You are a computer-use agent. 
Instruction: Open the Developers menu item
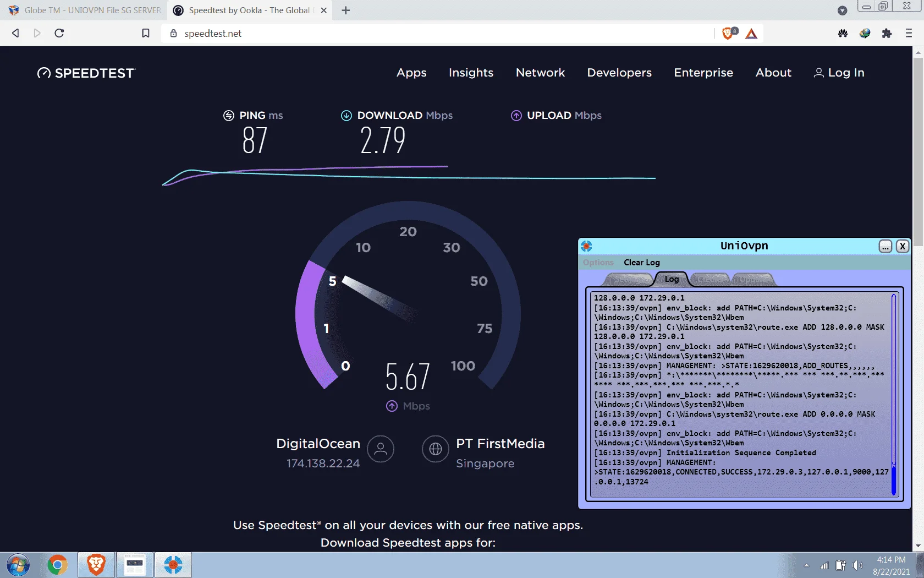point(619,73)
